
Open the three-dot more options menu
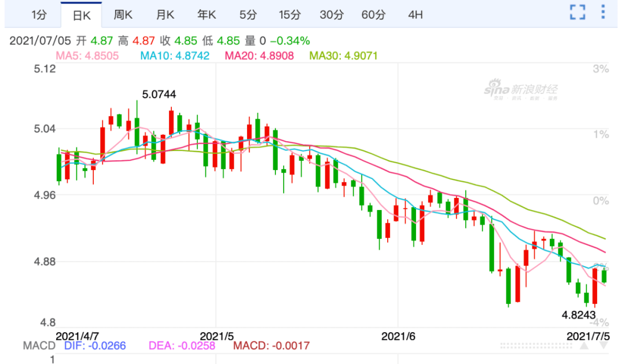pos(603,12)
